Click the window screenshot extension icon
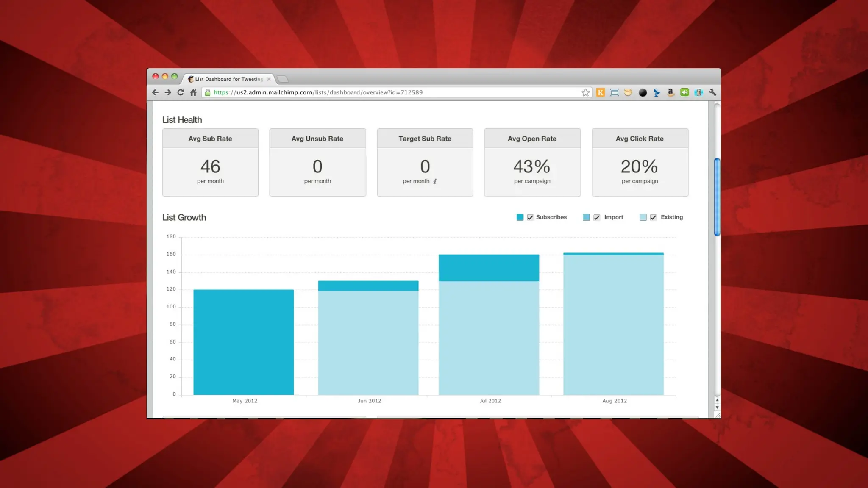Image resolution: width=868 pixels, height=488 pixels. [614, 92]
